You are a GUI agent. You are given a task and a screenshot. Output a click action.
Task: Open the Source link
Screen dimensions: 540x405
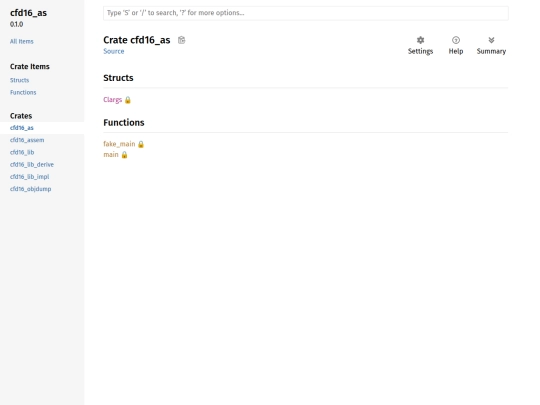click(114, 51)
